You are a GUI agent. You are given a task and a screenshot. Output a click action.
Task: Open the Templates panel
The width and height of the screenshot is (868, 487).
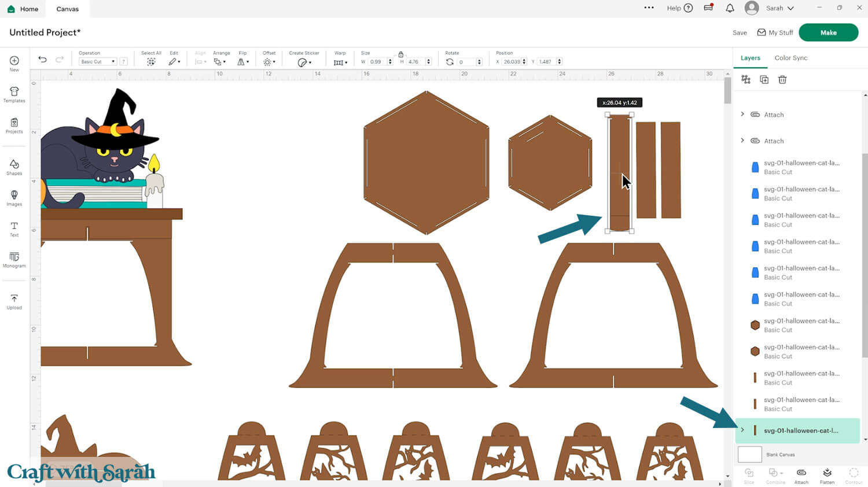(x=14, y=94)
